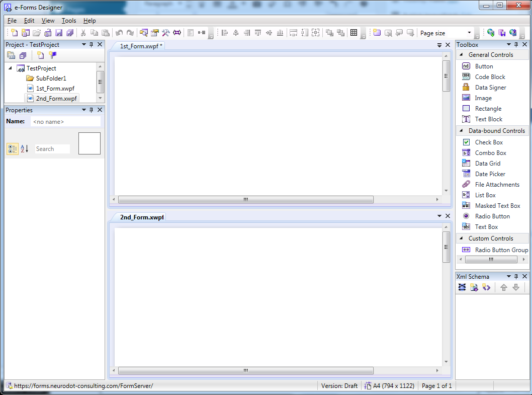Click the Add new page icon
Screen dimensions: 532x395
click(377, 33)
